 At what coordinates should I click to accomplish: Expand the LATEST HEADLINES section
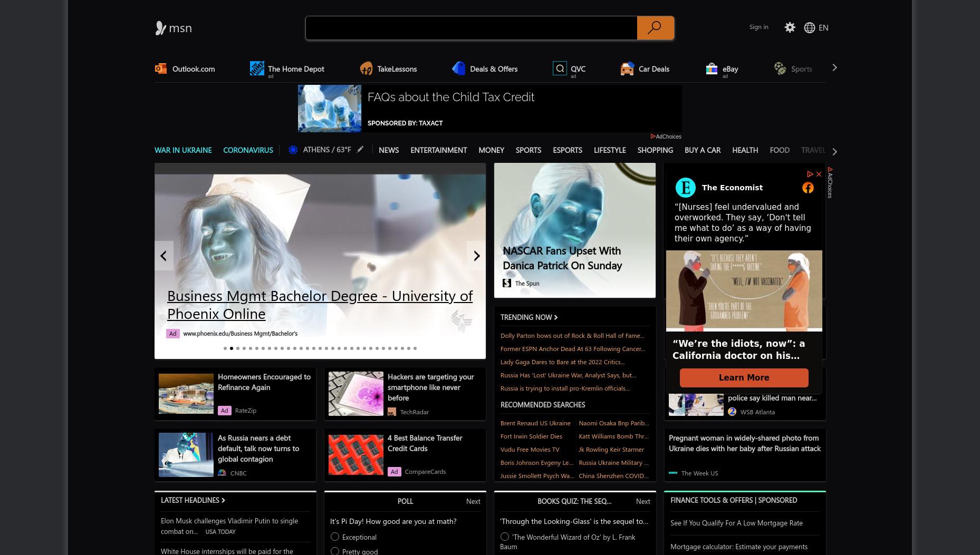tap(193, 500)
